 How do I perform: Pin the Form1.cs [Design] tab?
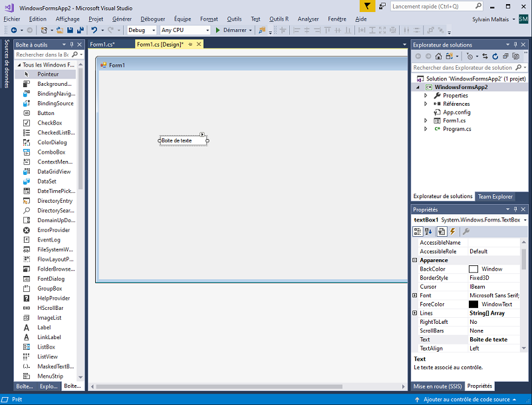190,45
